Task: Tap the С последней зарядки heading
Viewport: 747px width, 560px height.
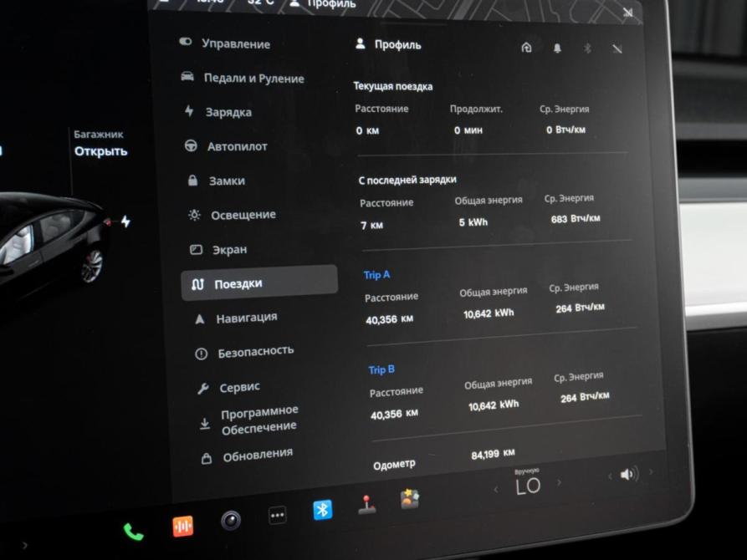Action: pos(407,180)
